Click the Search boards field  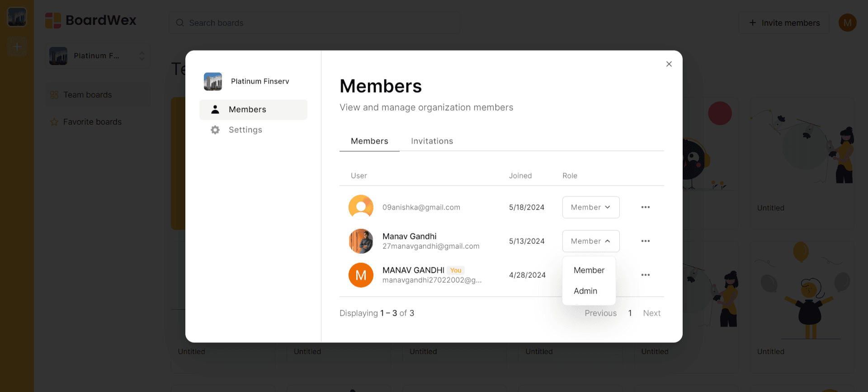tap(314, 23)
